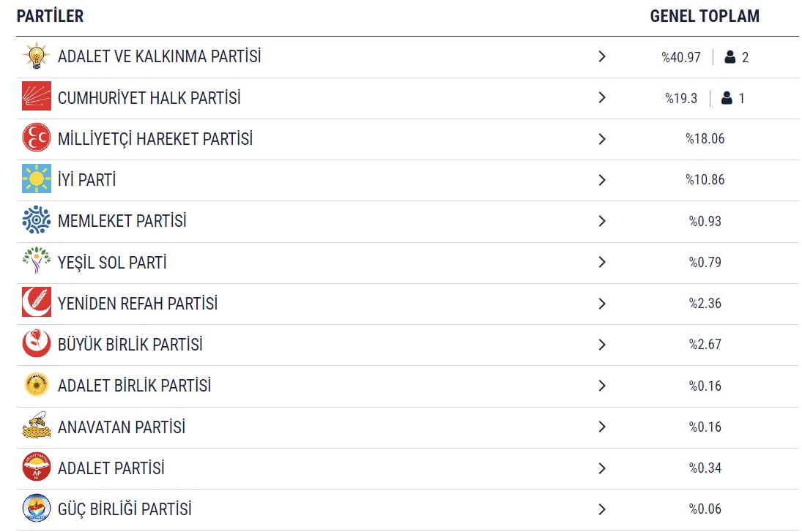
Task: Expand the Cumhuriyet Halk Partisi row chevron
Action: pos(602,97)
